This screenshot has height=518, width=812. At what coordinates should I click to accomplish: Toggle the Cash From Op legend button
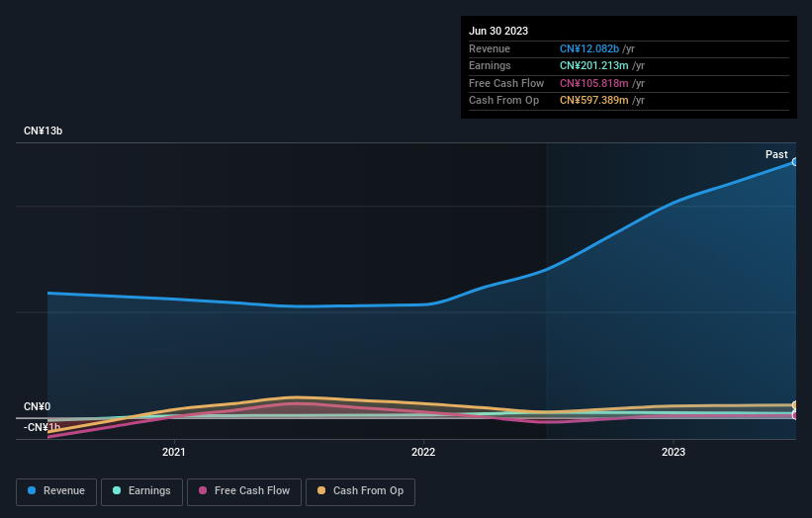(x=360, y=491)
